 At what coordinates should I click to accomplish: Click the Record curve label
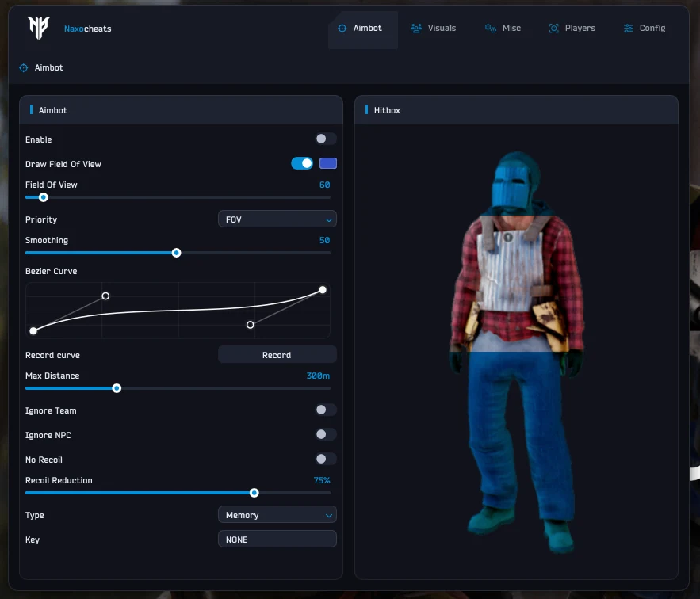click(x=52, y=355)
